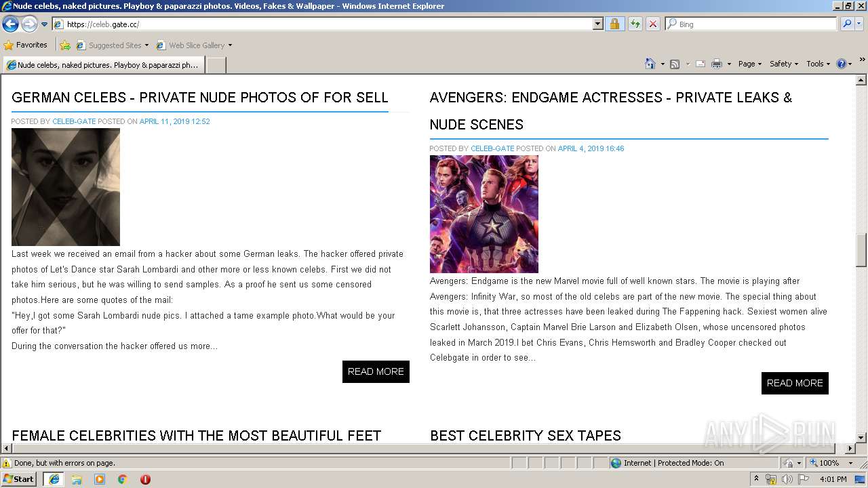Click READ MORE under the April 11 post
The height and width of the screenshot is (488, 868).
[376, 371]
